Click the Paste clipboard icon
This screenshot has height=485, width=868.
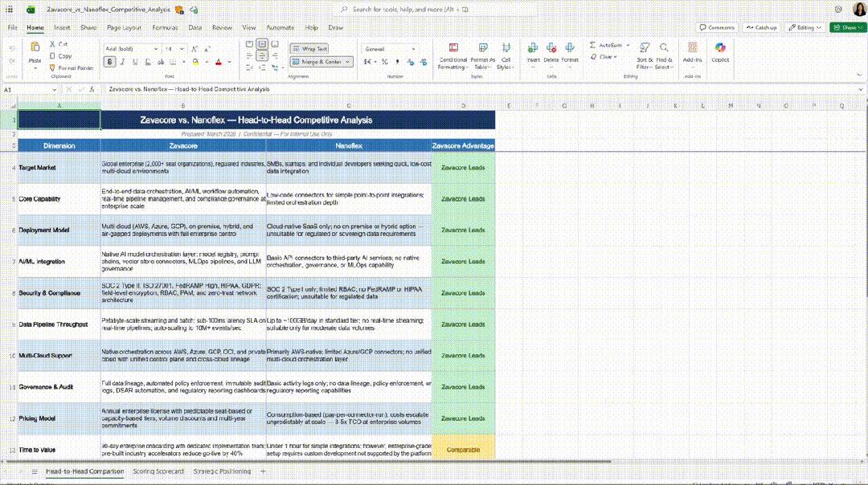[35, 50]
